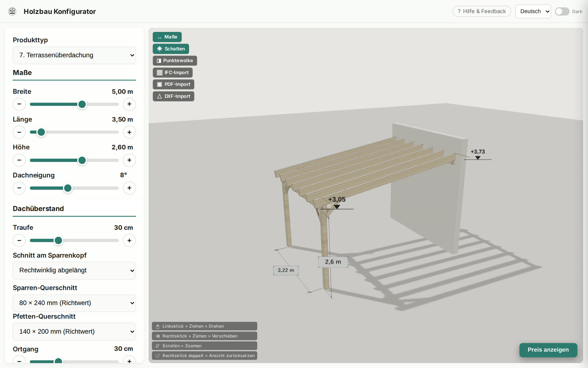Open the Deutsch language dropdown
Viewport: 588px width, 368px height.
pos(533,11)
